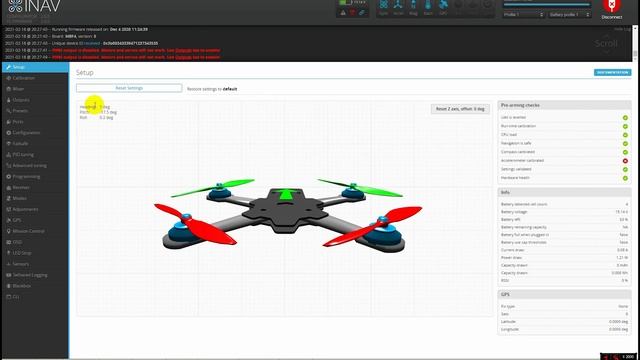
Task: Click the Pre-arming checks header
Action: pos(564,105)
